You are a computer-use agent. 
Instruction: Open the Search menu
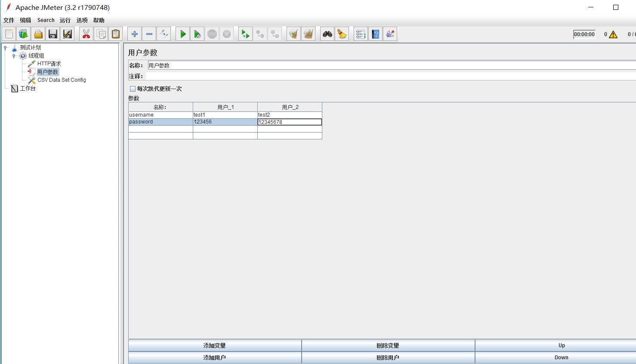tap(46, 20)
